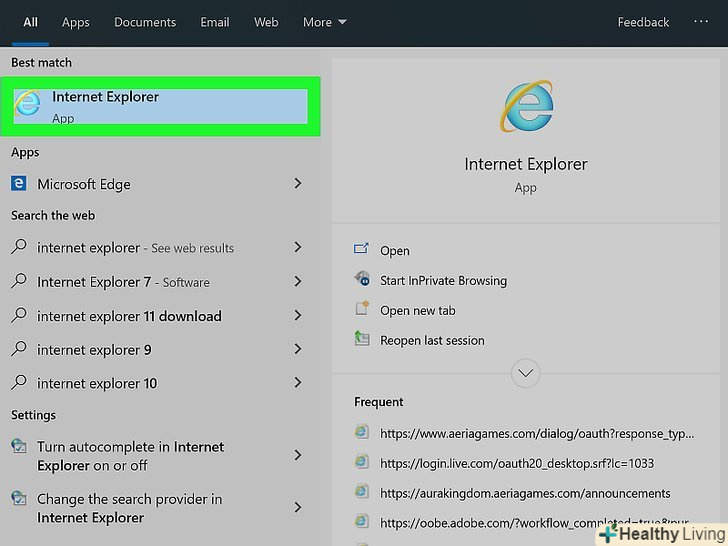Click the Open new tab icon
The image size is (728, 546).
click(362, 310)
